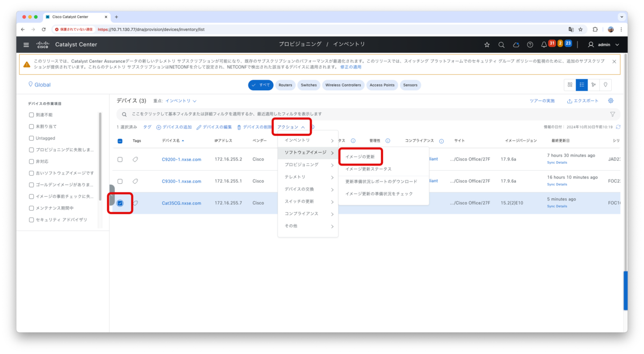644x354 pixels.
Task: Select the list view icon
Action: (582, 85)
